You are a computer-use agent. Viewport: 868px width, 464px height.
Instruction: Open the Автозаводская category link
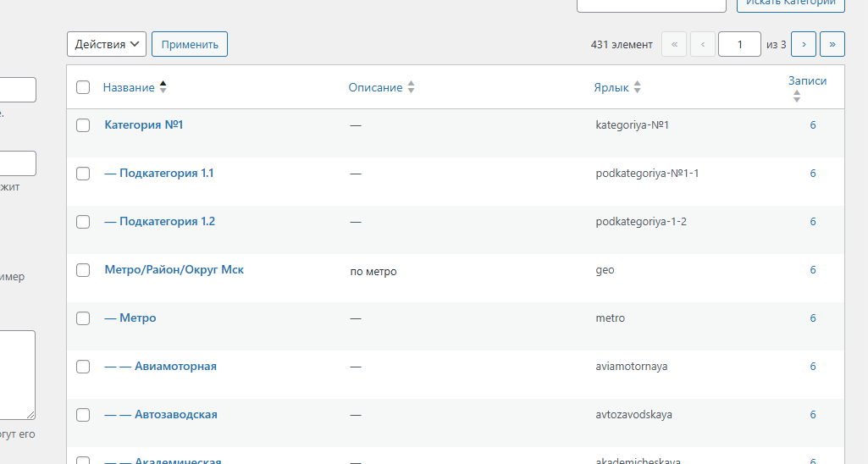point(175,415)
